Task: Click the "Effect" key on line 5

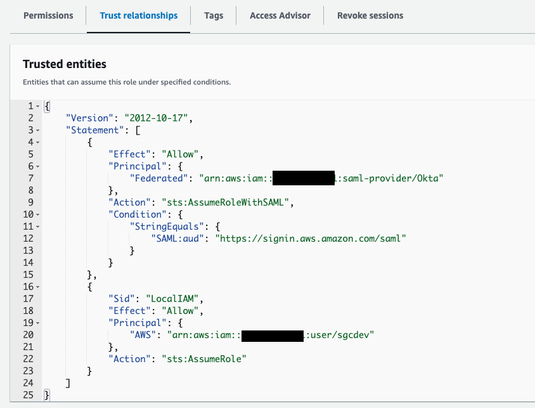Action: coord(129,154)
